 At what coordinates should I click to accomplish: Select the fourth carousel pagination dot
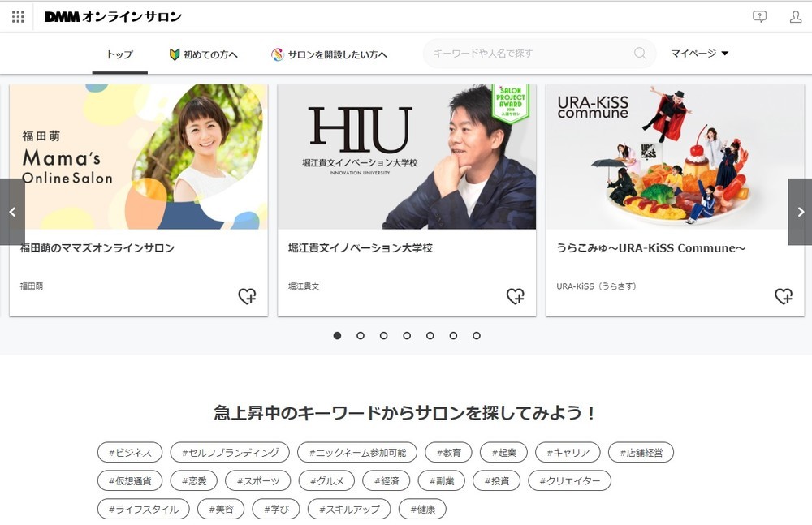tap(406, 334)
